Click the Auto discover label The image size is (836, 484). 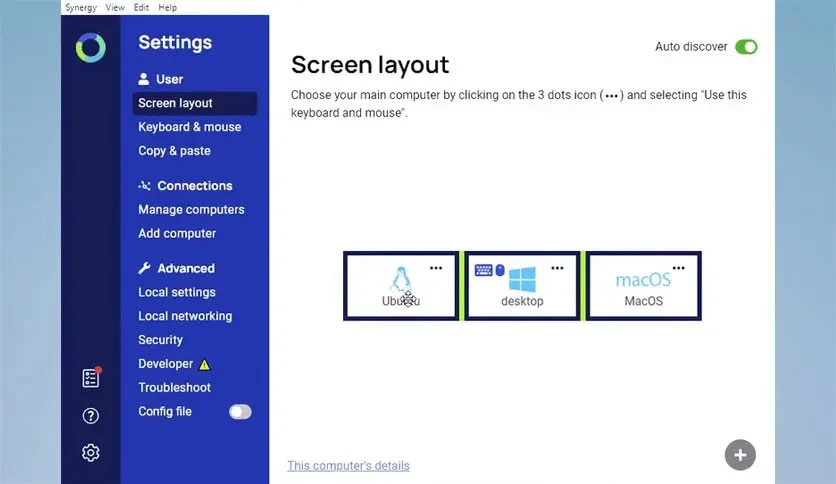point(691,46)
